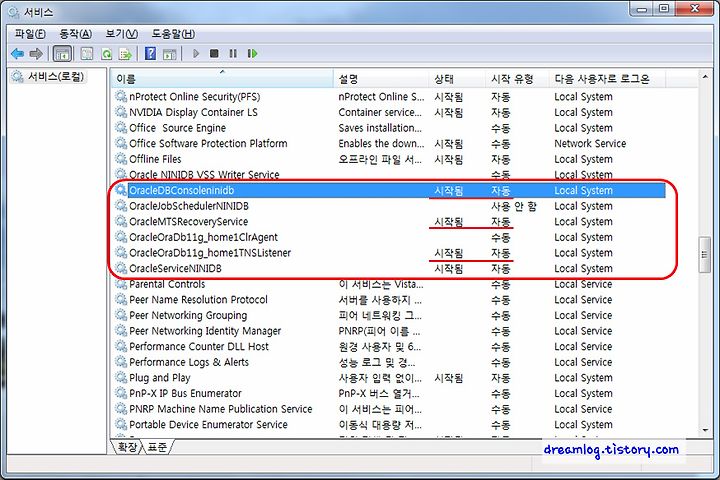The width and height of the screenshot is (720, 480).
Task: Click the vertical scrollbar thumb
Action: 705,255
